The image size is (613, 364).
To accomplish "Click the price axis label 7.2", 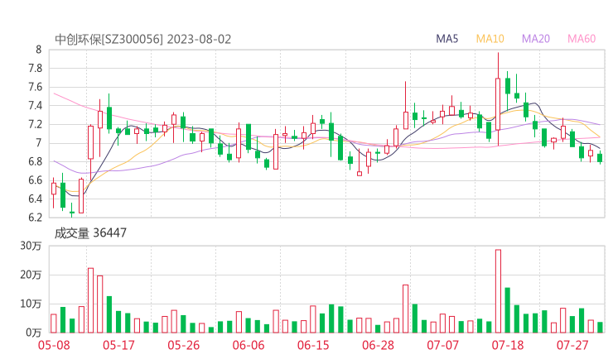I will (x=35, y=124).
